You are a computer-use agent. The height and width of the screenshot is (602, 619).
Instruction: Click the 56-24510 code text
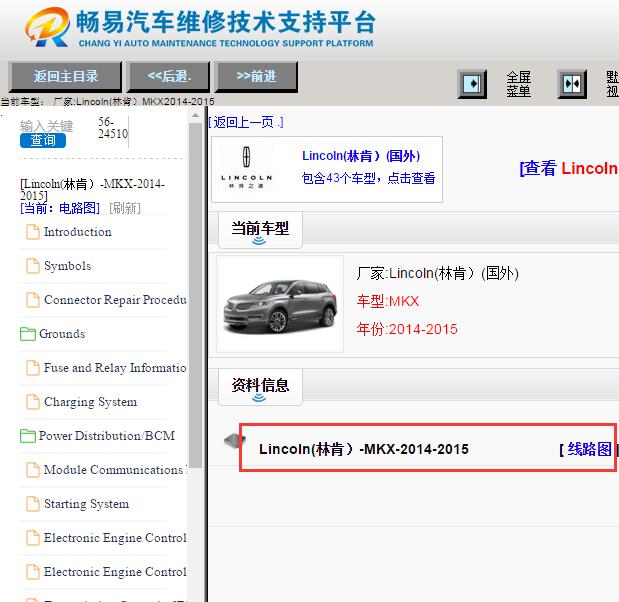[x=113, y=128]
